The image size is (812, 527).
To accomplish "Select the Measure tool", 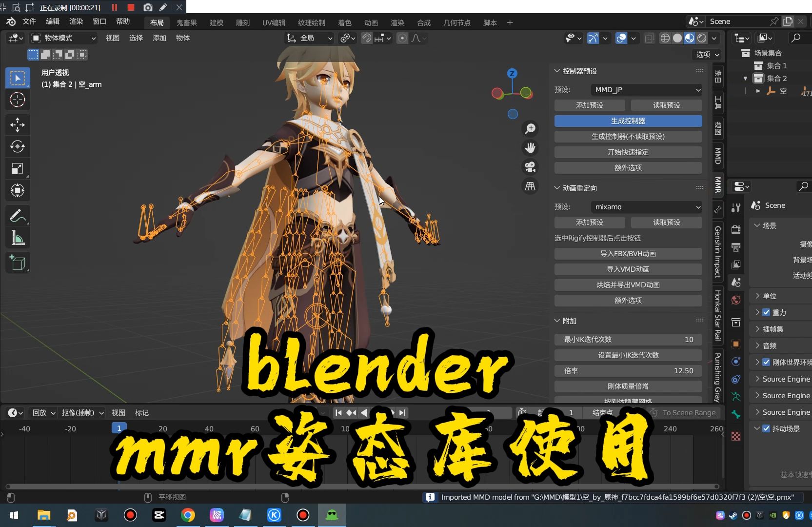I will (18, 238).
